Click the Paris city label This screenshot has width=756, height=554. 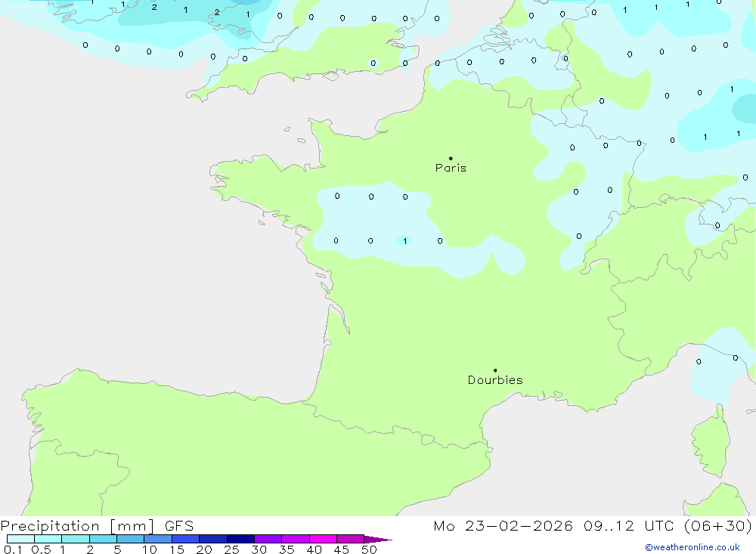coord(451,168)
